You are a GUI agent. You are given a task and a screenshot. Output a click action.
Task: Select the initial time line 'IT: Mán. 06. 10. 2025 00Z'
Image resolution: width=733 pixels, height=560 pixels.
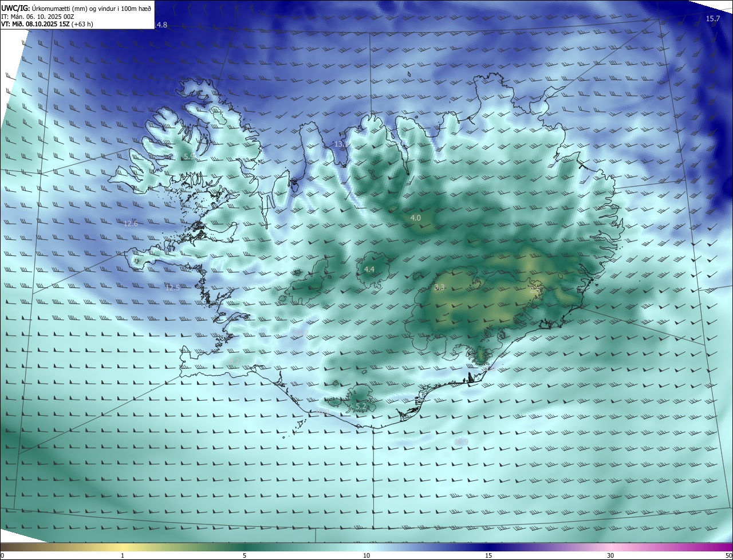[x=38, y=17]
